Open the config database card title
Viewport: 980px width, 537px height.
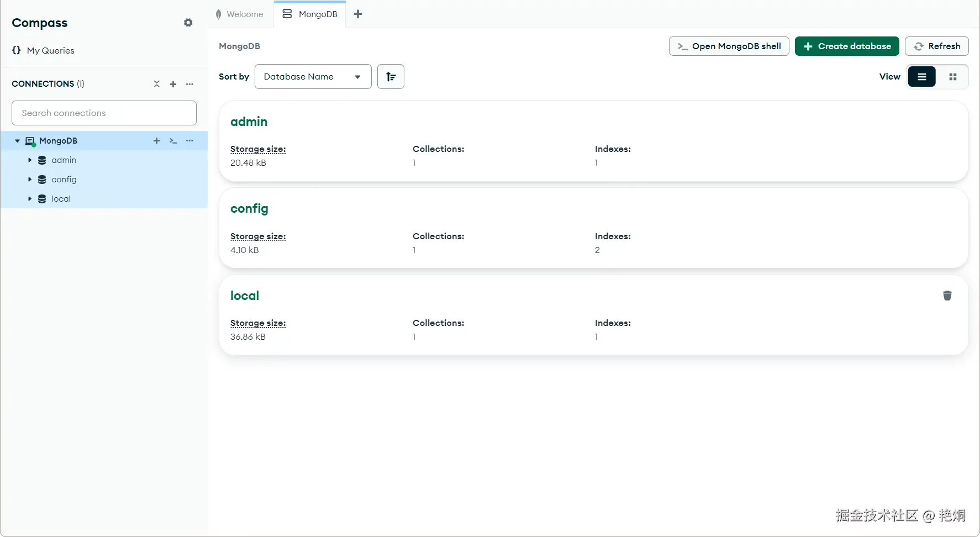point(249,209)
